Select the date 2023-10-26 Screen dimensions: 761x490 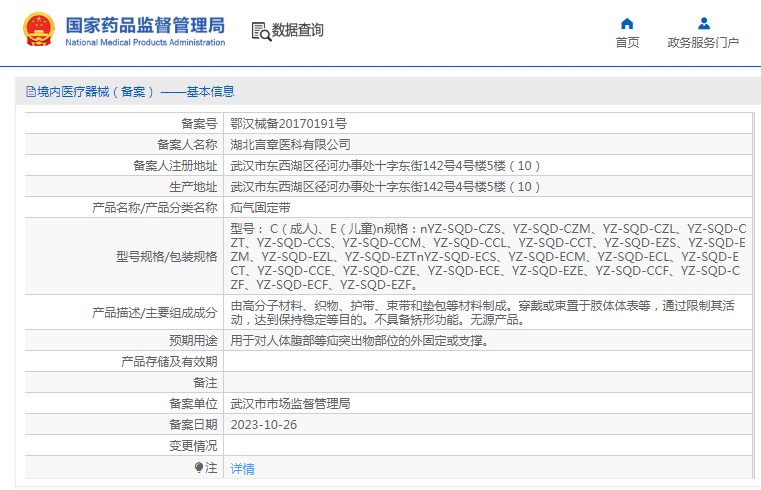264,425
